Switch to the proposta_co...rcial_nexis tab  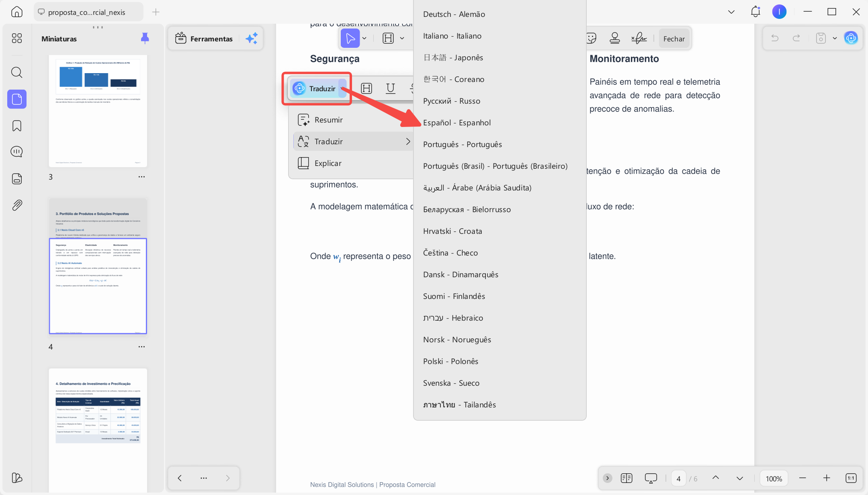(88, 12)
